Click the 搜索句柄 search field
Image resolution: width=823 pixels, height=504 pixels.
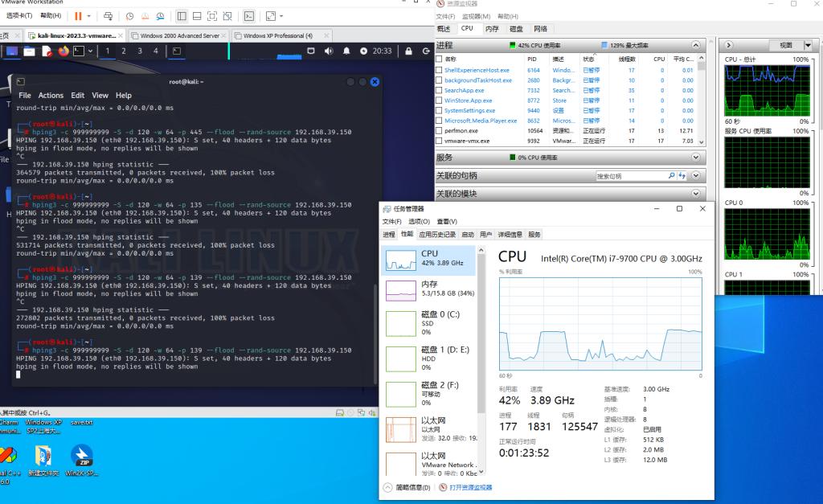[x=632, y=176]
